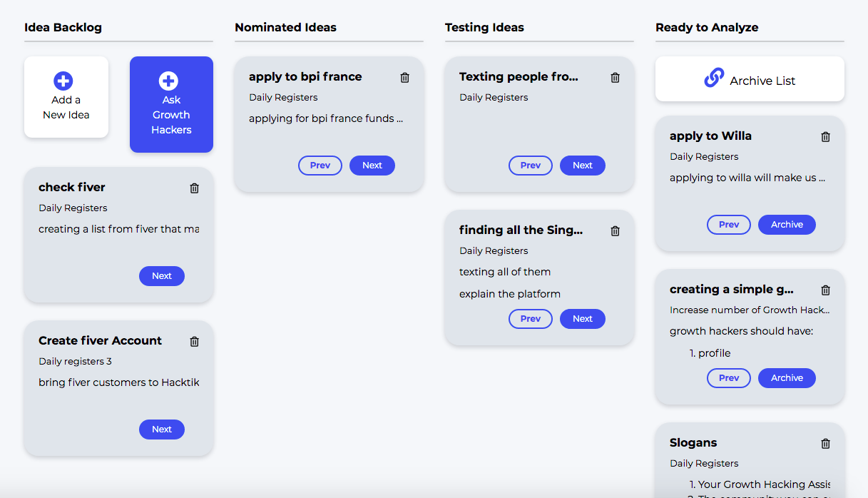Delete the 'apply to bpi france' card

click(405, 78)
